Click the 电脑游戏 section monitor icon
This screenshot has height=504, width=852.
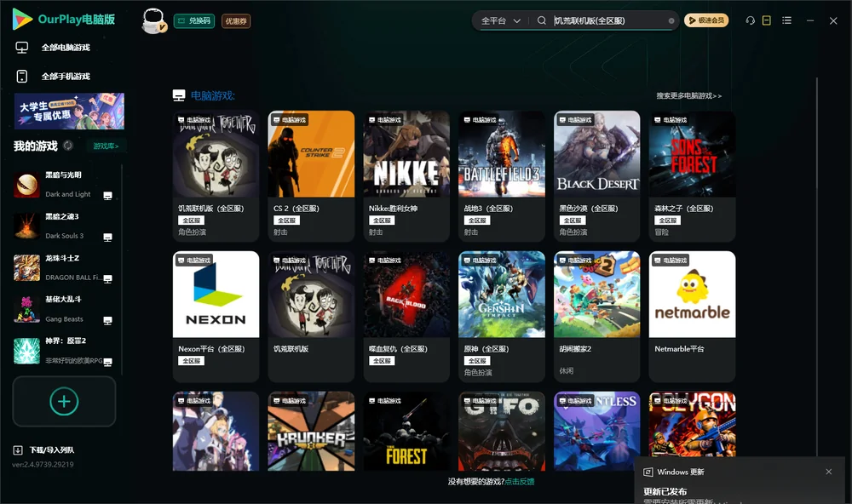click(x=179, y=95)
